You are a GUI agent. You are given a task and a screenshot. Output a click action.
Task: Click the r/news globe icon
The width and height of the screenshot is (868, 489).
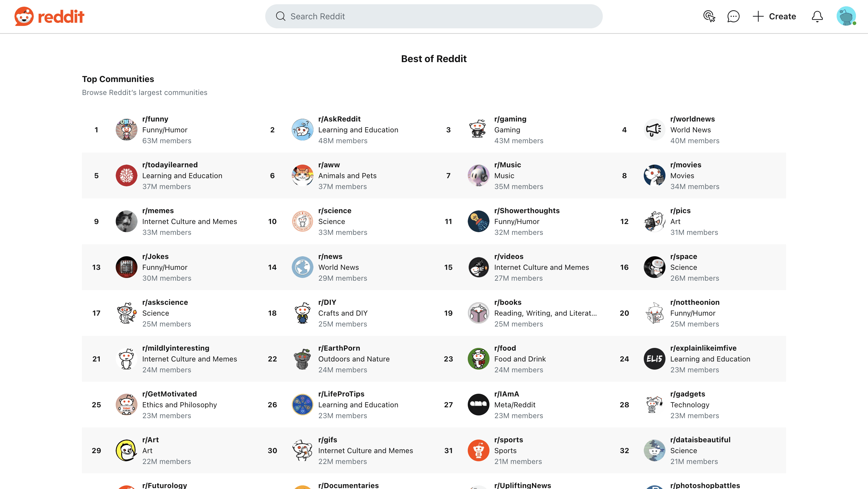(x=302, y=267)
